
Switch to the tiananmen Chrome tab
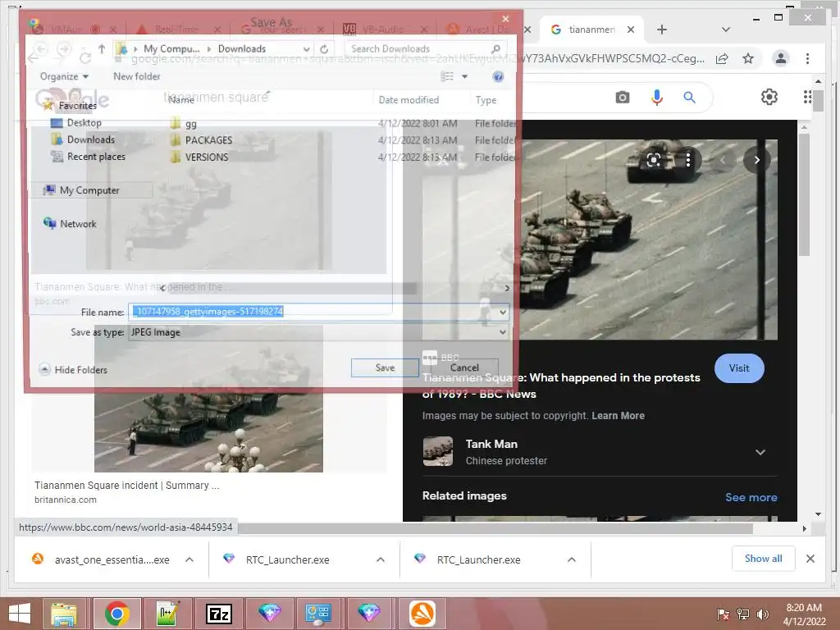click(x=591, y=30)
